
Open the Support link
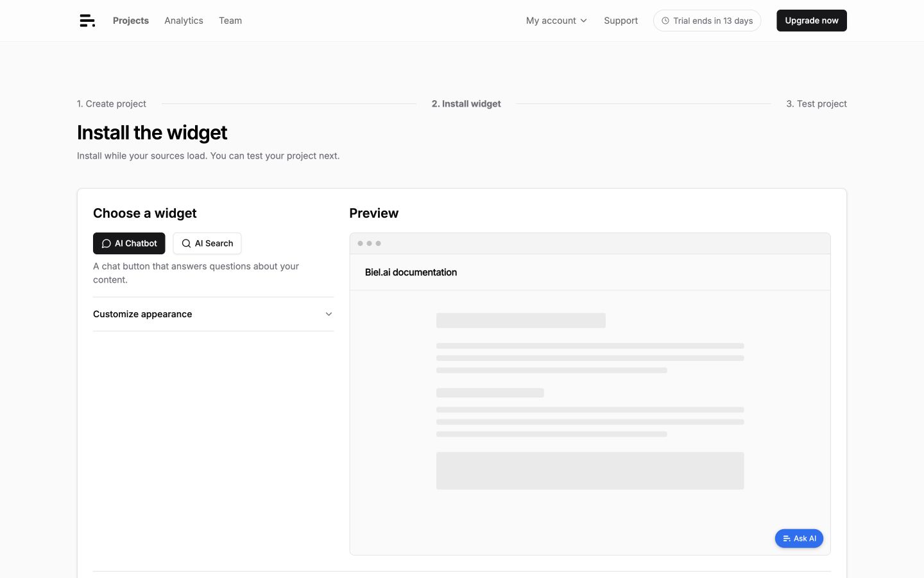pos(620,21)
